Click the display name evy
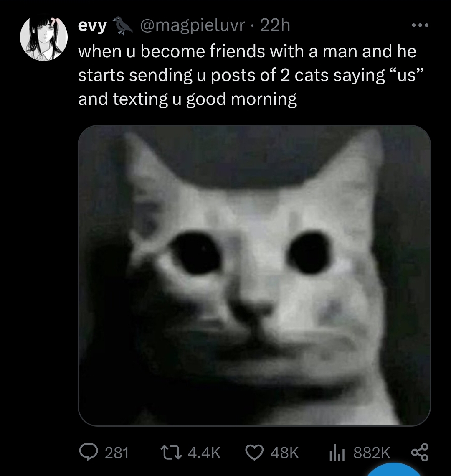Image resolution: width=451 pixels, height=476 pixels. point(93,25)
